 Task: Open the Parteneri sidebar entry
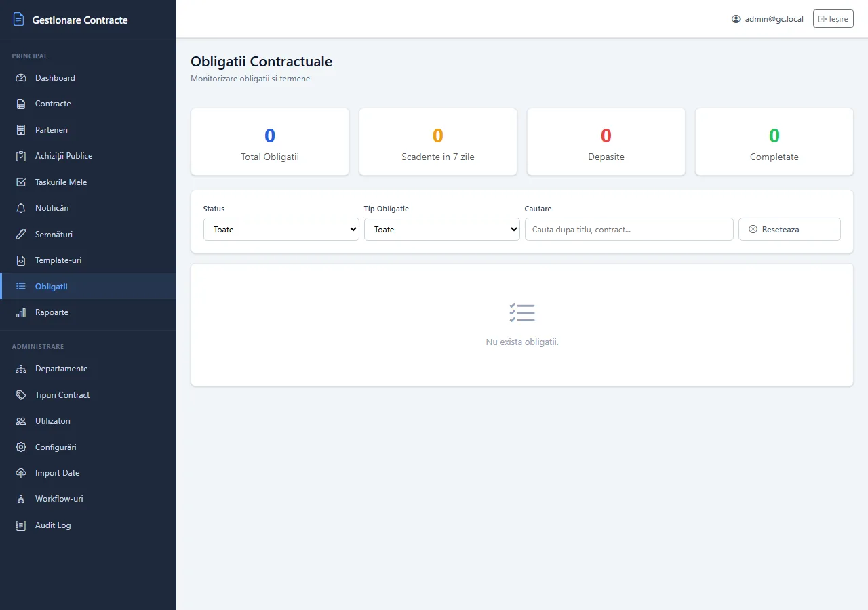(88, 130)
